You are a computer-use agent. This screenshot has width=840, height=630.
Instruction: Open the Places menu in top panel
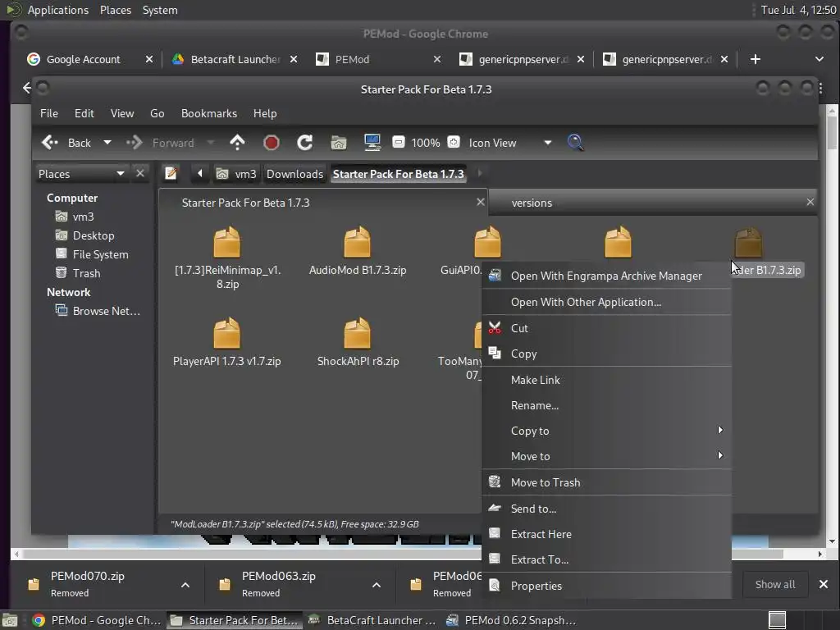(x=115, y=10)
